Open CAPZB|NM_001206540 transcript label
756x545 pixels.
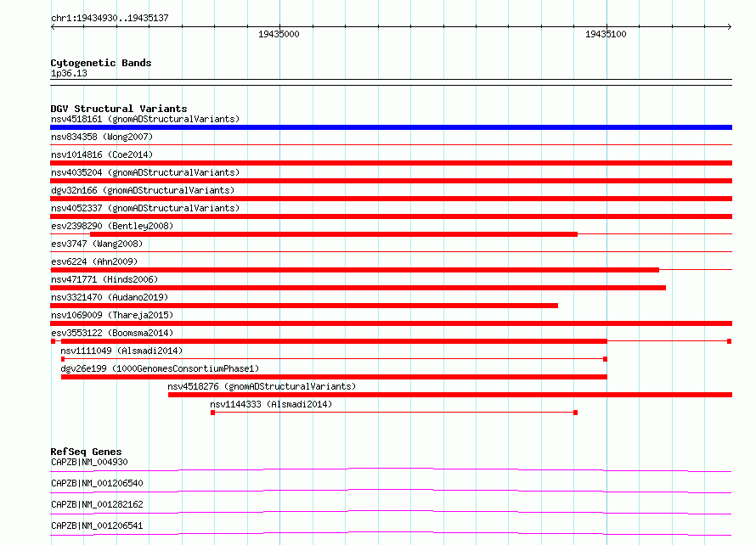[x=97, y=483]
